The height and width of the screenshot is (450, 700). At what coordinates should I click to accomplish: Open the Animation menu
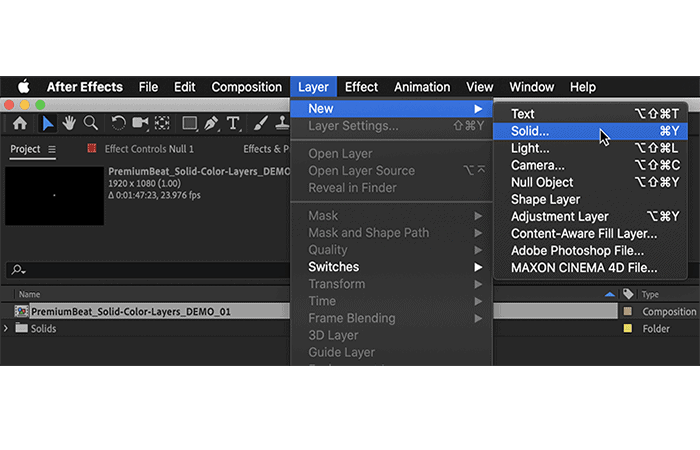[x=422, y=87]
